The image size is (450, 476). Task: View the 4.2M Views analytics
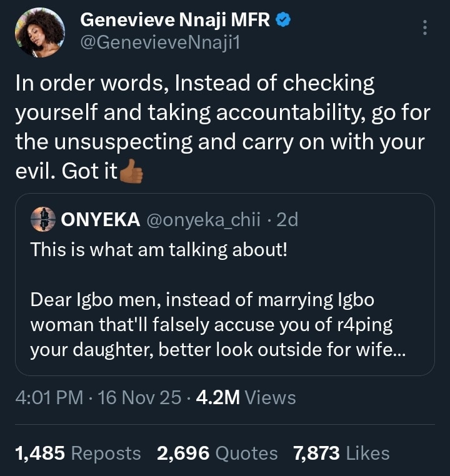(246, 397)
